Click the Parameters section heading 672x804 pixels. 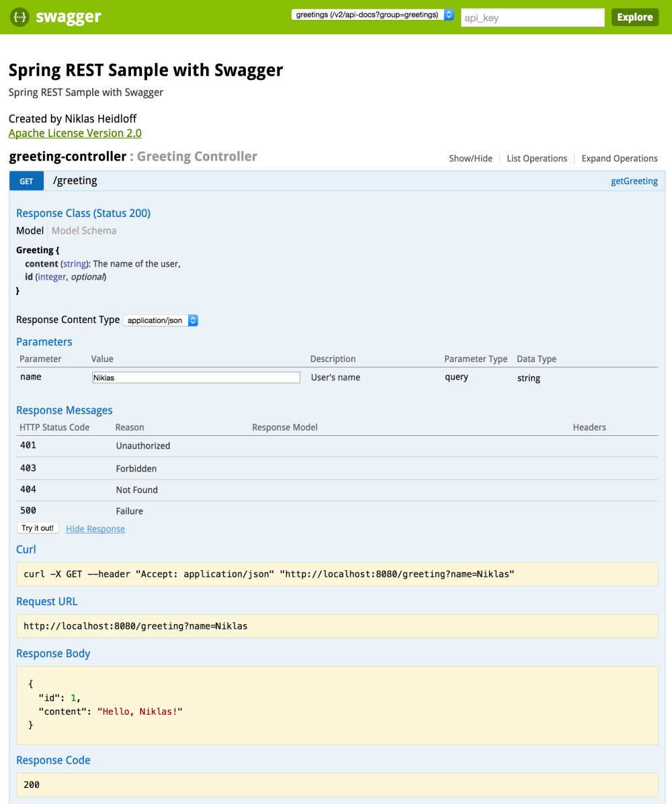pos(44,342)
